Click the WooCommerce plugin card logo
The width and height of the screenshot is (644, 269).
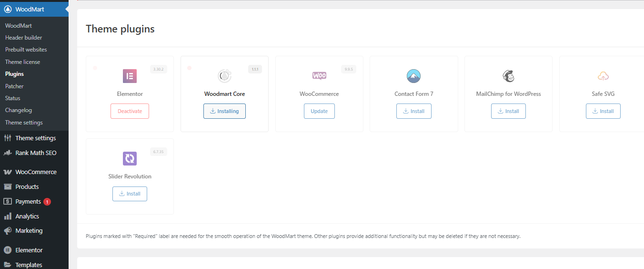click(x=319, y=76)
